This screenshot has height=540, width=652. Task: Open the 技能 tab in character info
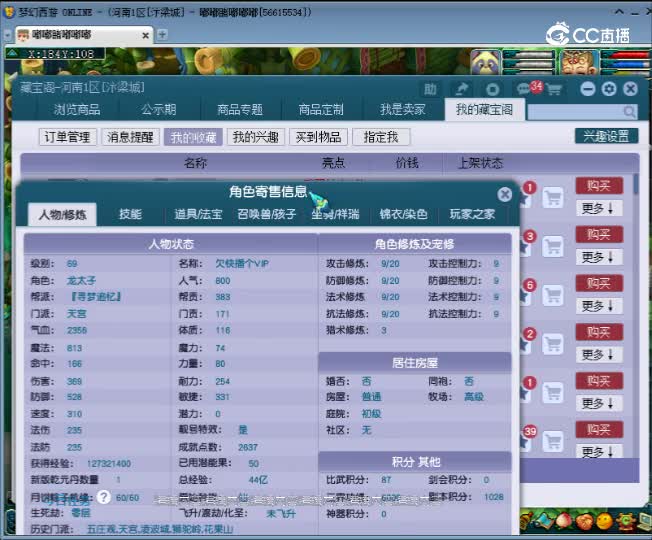tap(131, 215)
